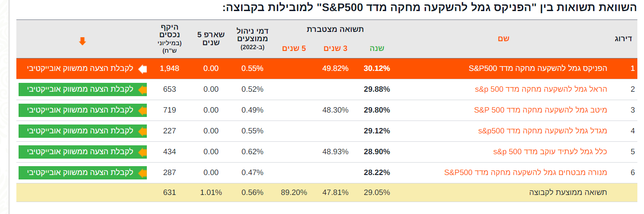644x214 pixels.
Task: Open the כלל גמל לעתיד fund link
Action: 550,152
